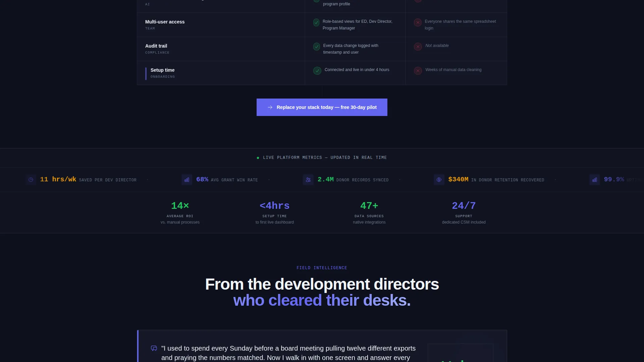Click bar chart icon beside 99.9%
The height and width of the screenshot is (362, 644).
pos(595,180)
